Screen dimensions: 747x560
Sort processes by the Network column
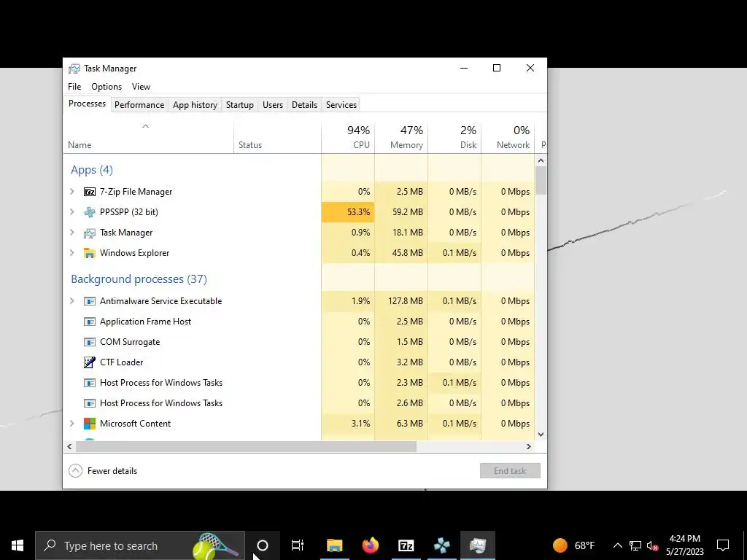[508, 138]
